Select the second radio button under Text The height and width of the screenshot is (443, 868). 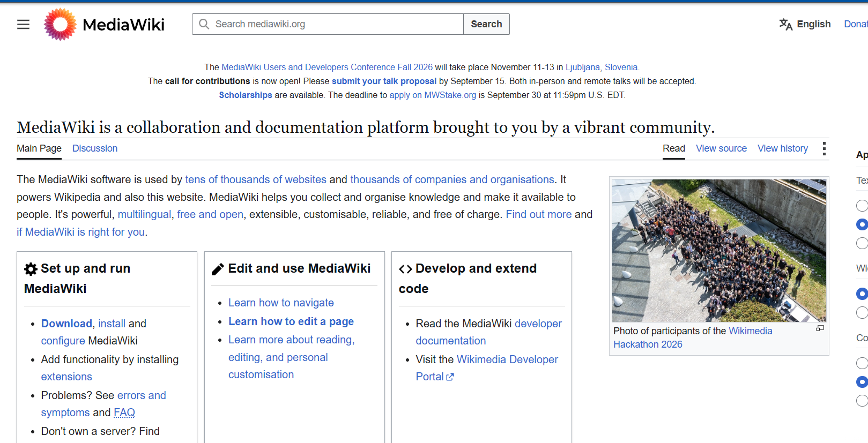pyautogui.click(x=862, y=224)
